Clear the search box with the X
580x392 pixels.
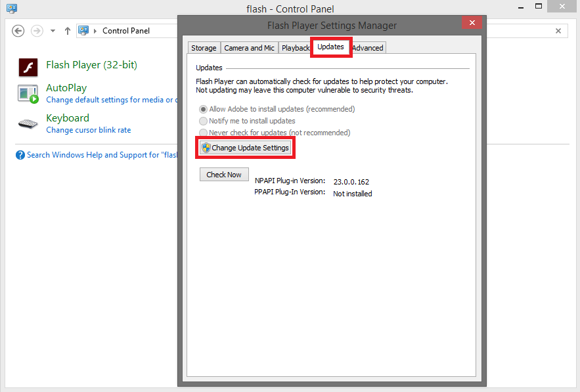[558, 31]
